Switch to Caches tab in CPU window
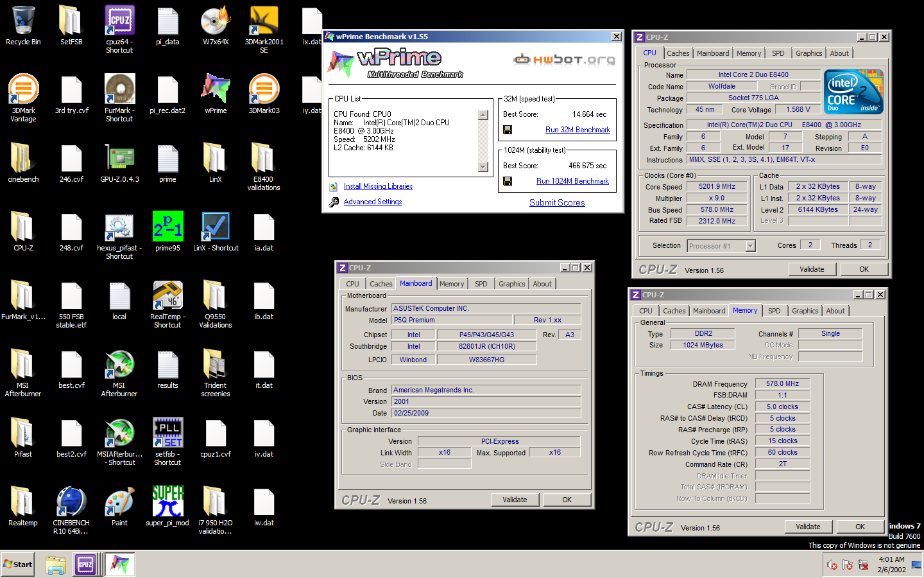The width and height of the screenshot is (924, 578). pos(678,53)
